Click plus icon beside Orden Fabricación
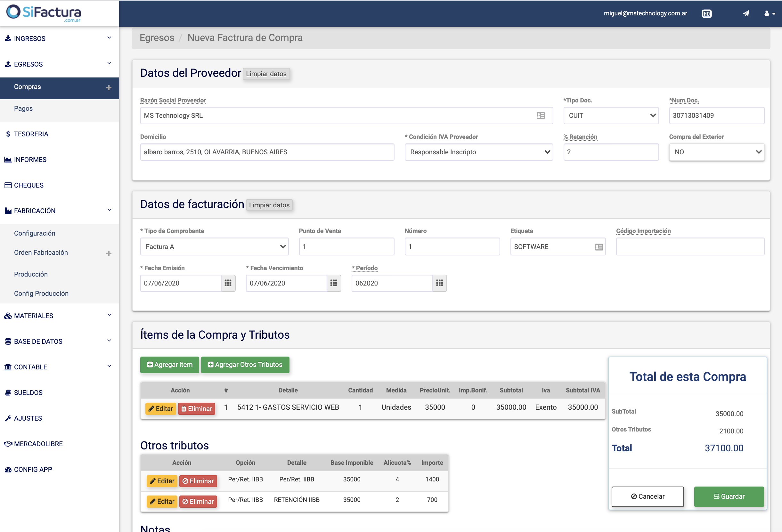The height and width of the screenshot is (532, 782). pyautogui.click(x=109, y=253)
